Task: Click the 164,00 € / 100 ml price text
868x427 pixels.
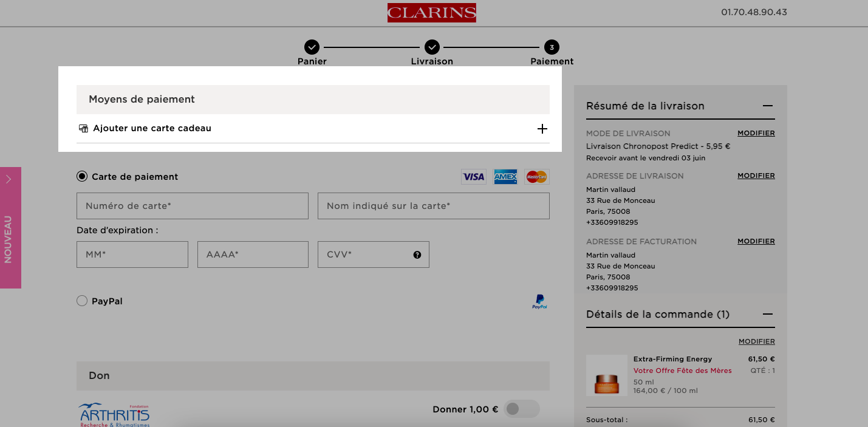Action: pos(666,391)
